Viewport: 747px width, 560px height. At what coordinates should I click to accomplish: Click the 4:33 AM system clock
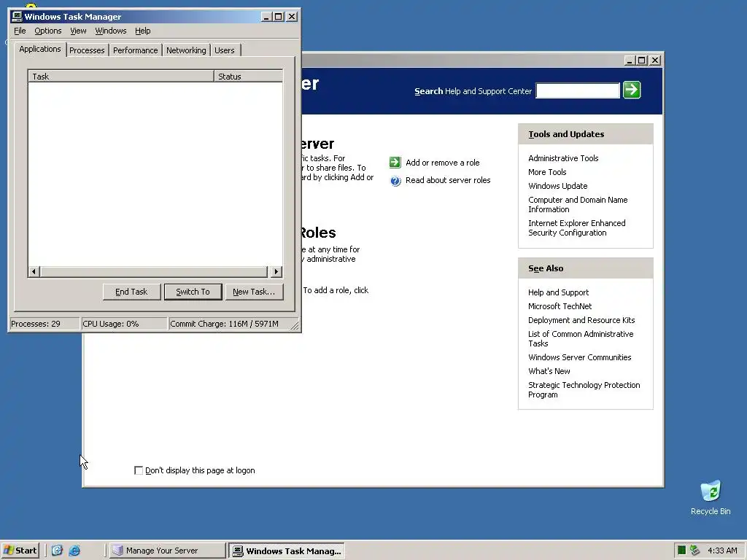[722, 551]
